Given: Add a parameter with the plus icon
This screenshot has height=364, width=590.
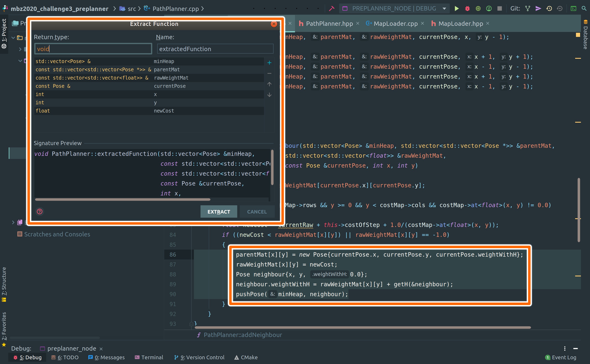Looking at the screenshot, I should (269, 63).
